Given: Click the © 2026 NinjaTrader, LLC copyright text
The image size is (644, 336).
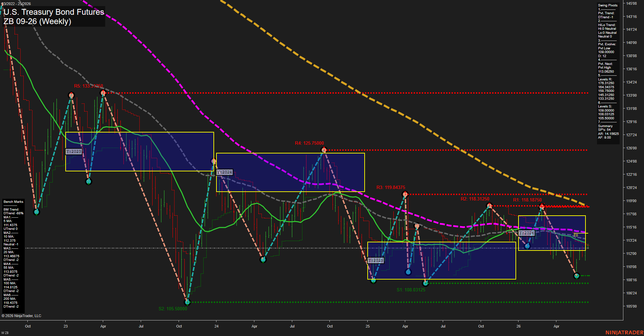Looking at the screenshot, I should (21, 316).
